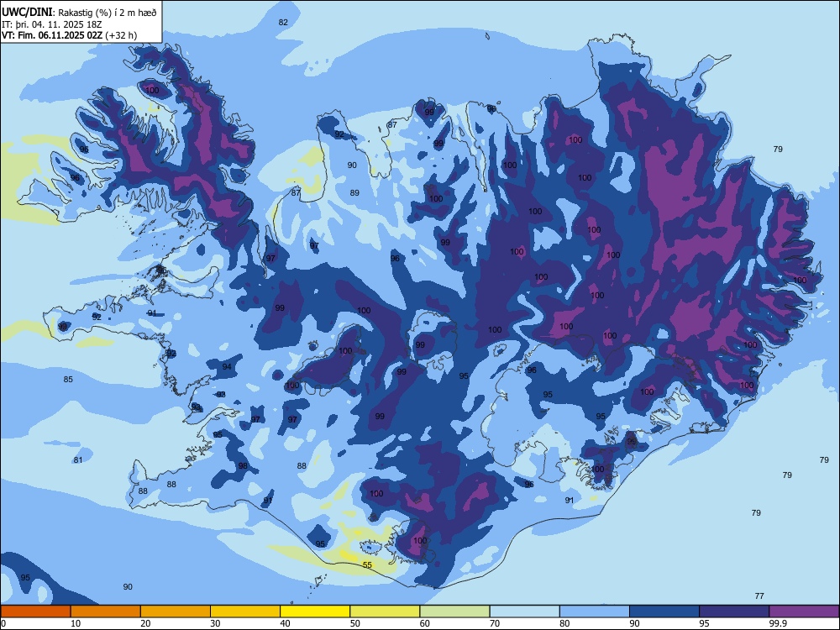The image size is (840, 630).
Task: Click the purple above-99.9 legend swatch
Action: [x=804, y=612]
